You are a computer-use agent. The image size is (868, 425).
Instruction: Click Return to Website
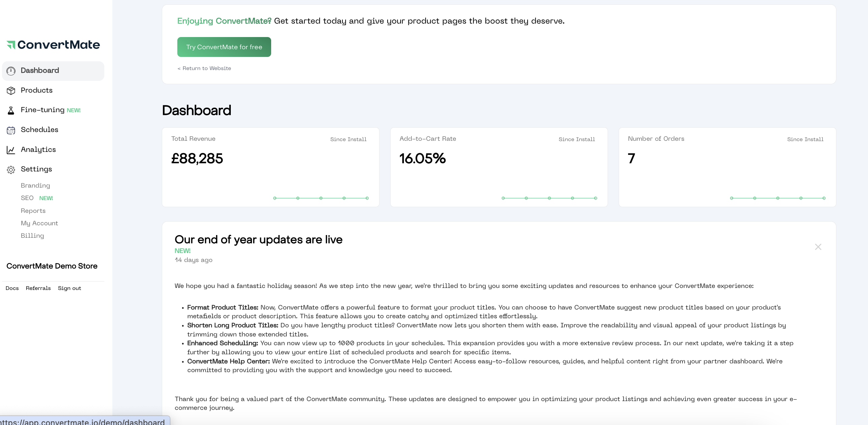coord(204,68)
